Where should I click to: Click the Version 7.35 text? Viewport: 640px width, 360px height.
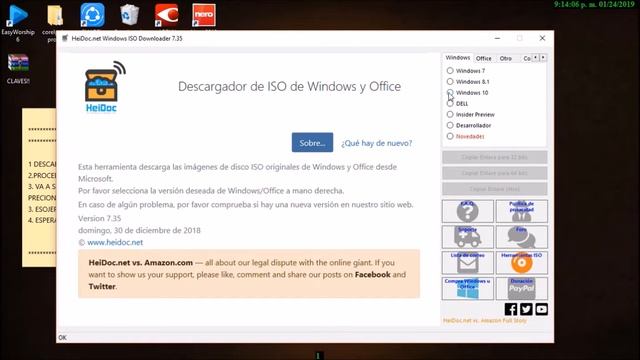point(100,218)
